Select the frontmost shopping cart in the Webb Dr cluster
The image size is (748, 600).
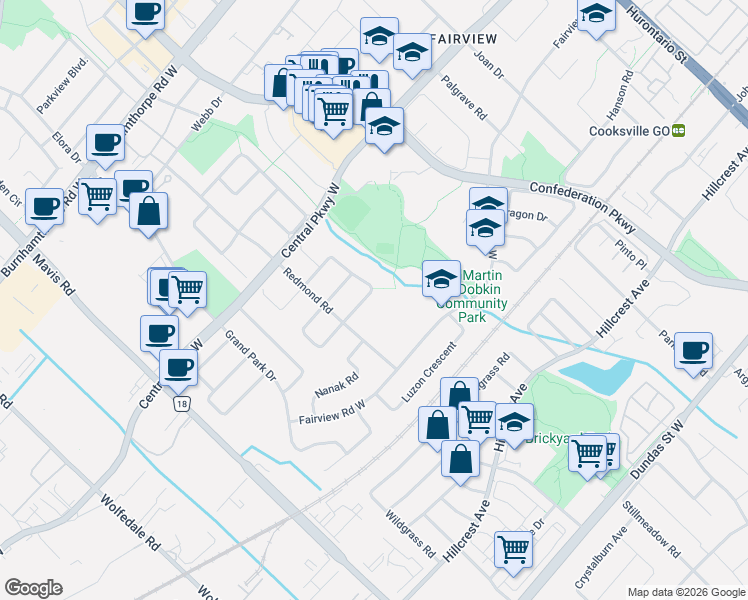coord(333,113)
